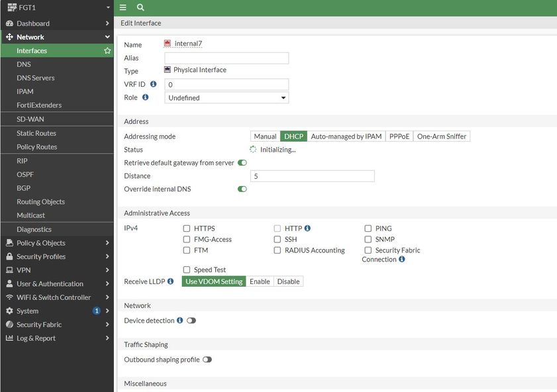The width and height of the screenshot is (557, 392).
Task: Expand the VPN menu chevron
Action: [x=107, y=270]
